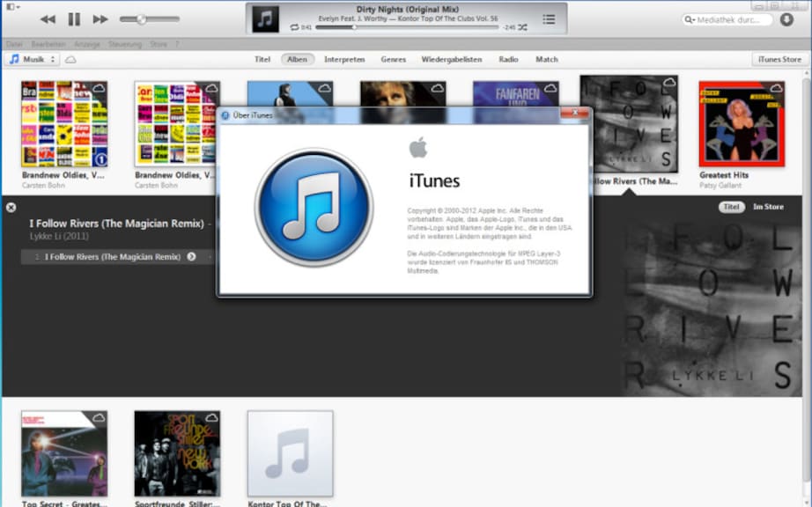Click the expanded album title heading
Image resolution: width=812 pixels, height=507 pixels.
(x=116, y=224)
